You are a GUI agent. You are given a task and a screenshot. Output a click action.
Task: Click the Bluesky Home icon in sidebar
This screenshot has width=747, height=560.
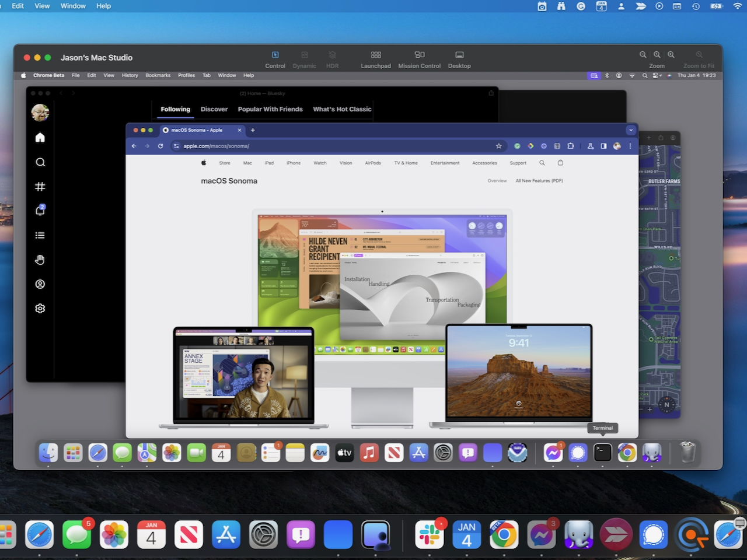click(x=40, y=138)
